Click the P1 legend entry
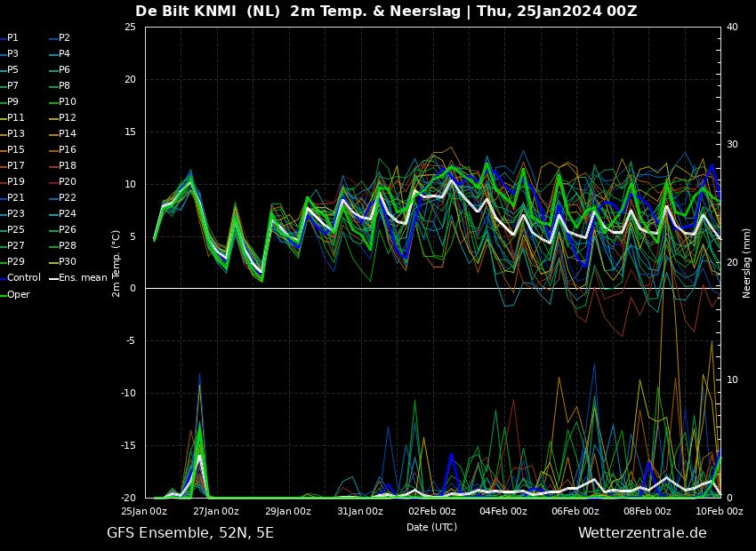The height and width of the screenshot is (551, 756). [12, 38]
